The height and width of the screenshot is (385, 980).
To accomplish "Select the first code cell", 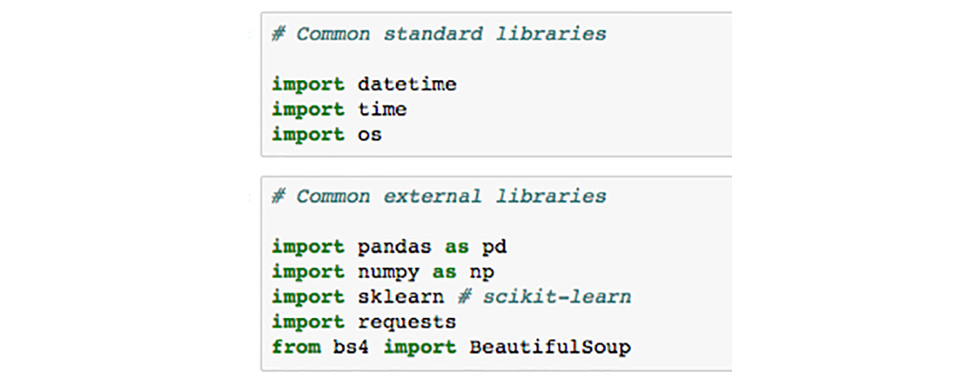I will pyautogui.click(x=496, y=85).
